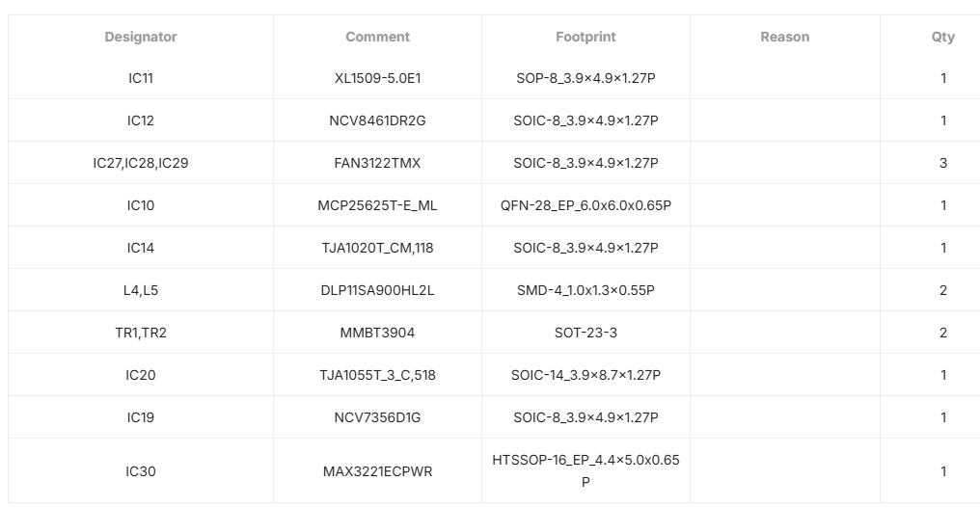Image resolution: width=980 pixels, height=508 pixels.
Task: Click the Comment column header
Action: click(377, 37)
